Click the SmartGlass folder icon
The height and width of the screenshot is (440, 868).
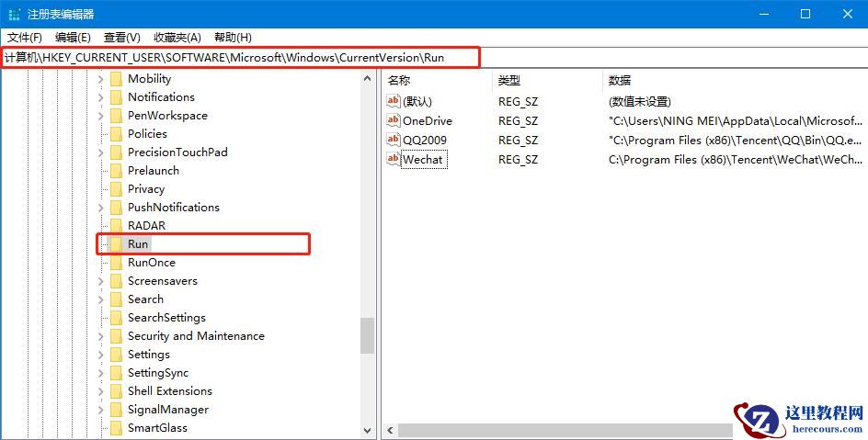116,428
